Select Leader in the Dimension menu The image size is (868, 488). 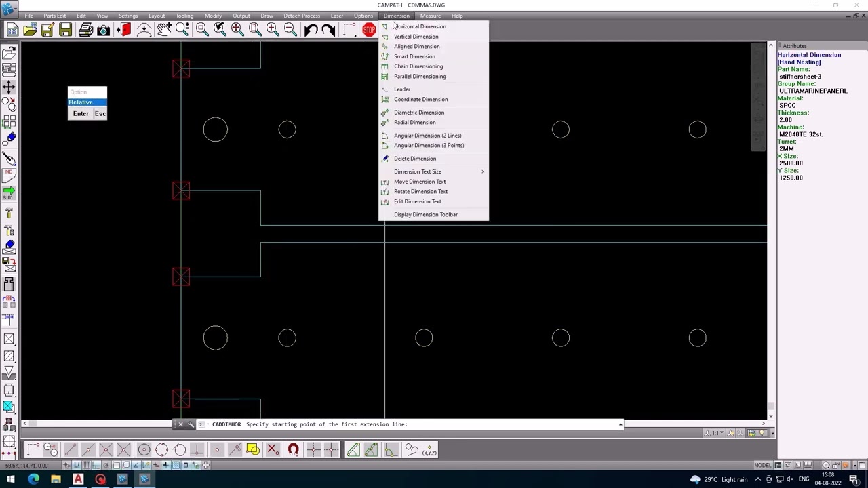433,89
